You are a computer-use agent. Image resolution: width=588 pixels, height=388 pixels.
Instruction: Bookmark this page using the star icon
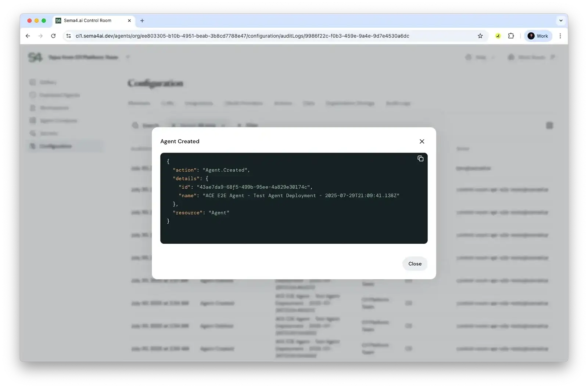coord(480,36)
